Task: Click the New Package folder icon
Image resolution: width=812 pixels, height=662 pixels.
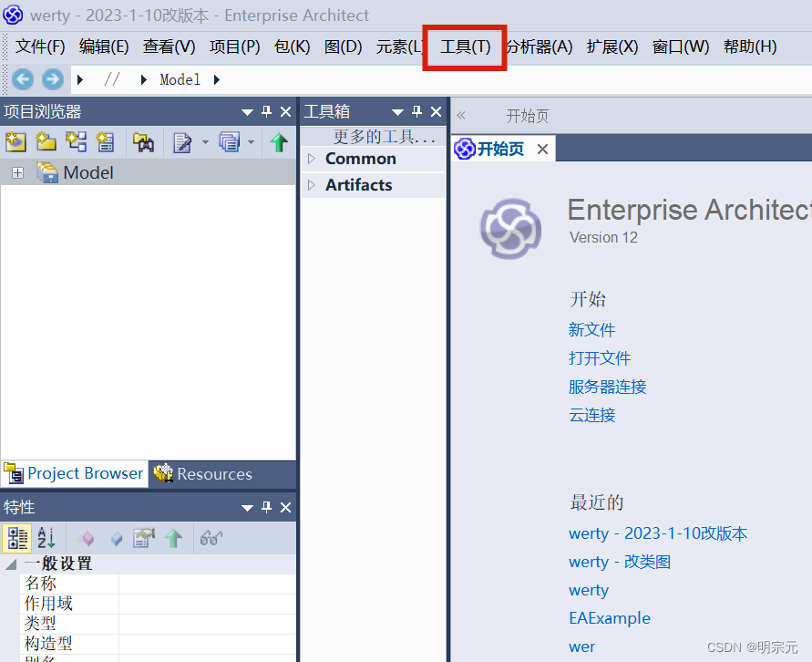Action: (46, 141)
